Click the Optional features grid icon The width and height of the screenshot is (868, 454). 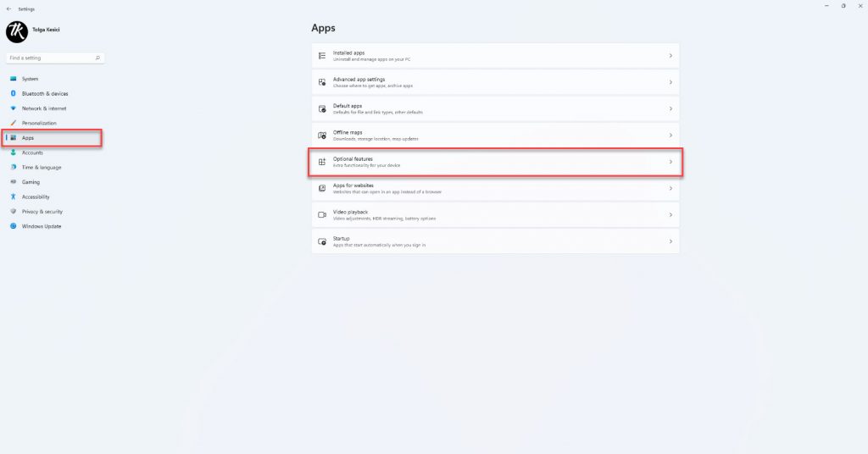(321, 162)
